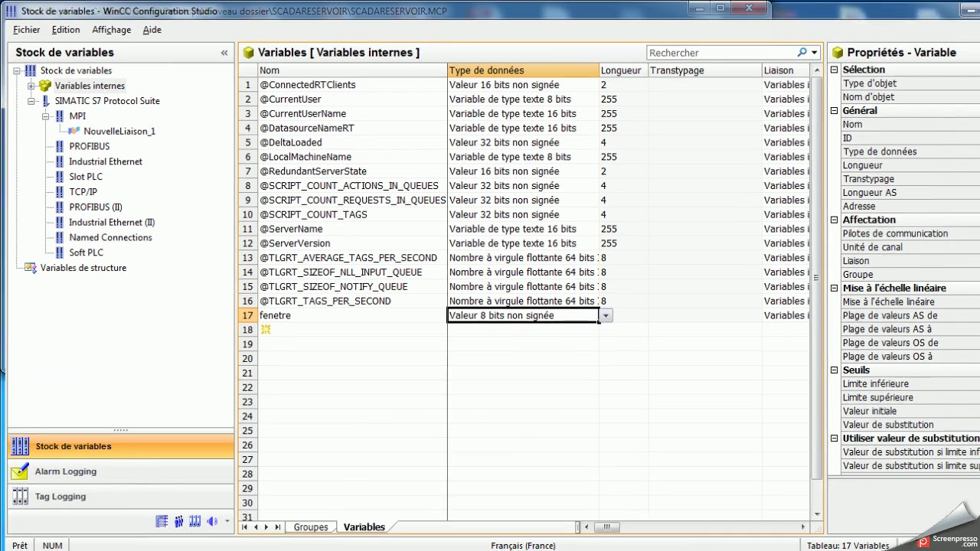Collapse the Sélection properties section
Viewport: 980px width, 551px height.
835,70
